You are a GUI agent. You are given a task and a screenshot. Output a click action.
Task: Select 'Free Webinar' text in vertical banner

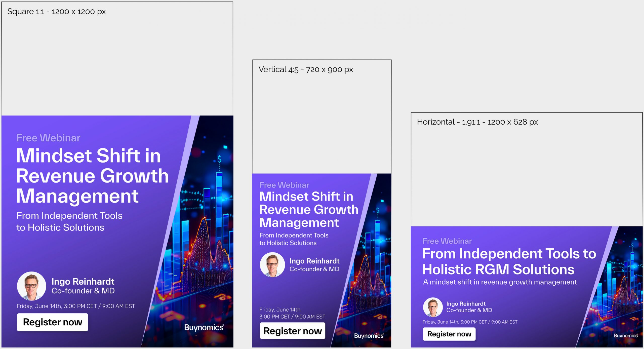(x=284, y=185)
